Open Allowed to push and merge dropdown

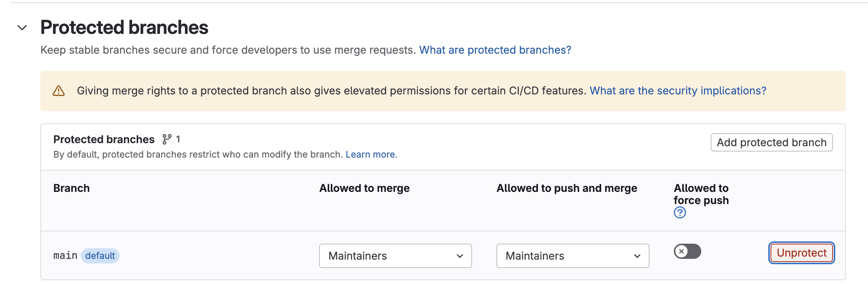[x=573, y=256]
